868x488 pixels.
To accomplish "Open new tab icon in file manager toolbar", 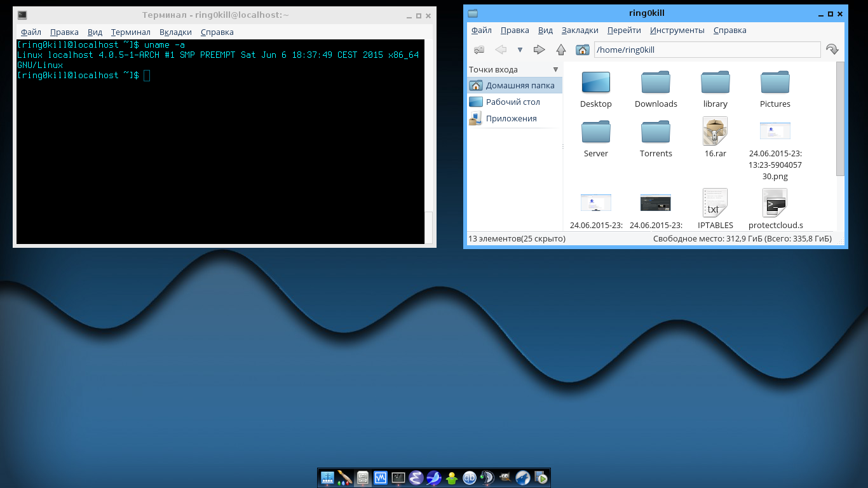I will click(x=480, y=50).
